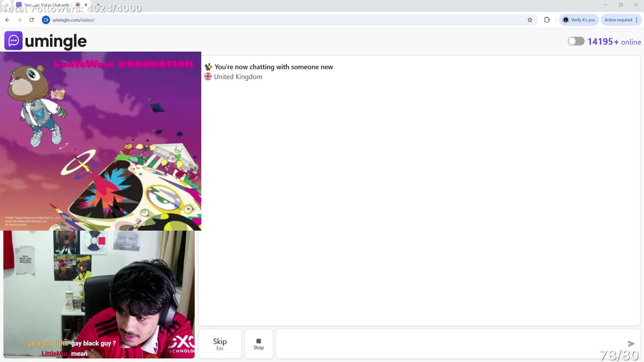Click the browser forward arrow
The width and height of the screenshot is (644, 362).
pyautogui.click(x=19, y=20)
